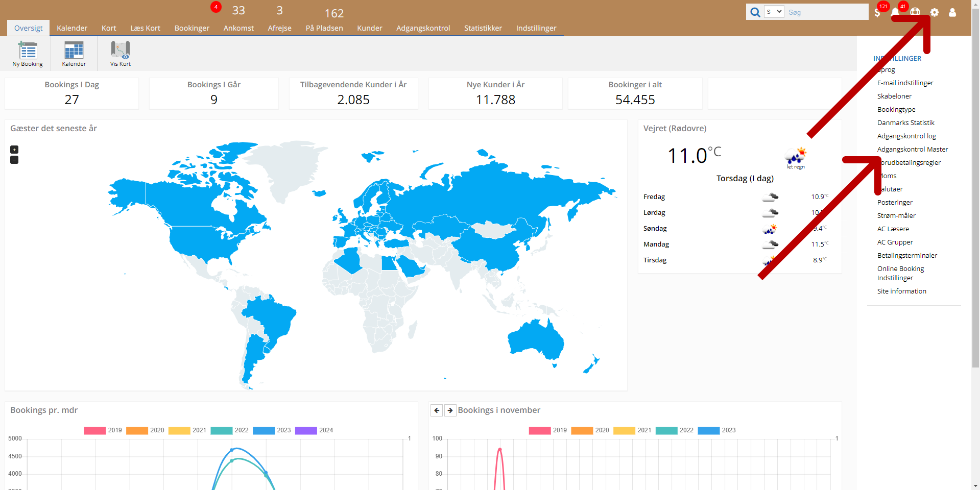The image size is (980, 490).
Task: Click the blue search magnifier icon
Action: pyautogui.click(x=755, y=12)
